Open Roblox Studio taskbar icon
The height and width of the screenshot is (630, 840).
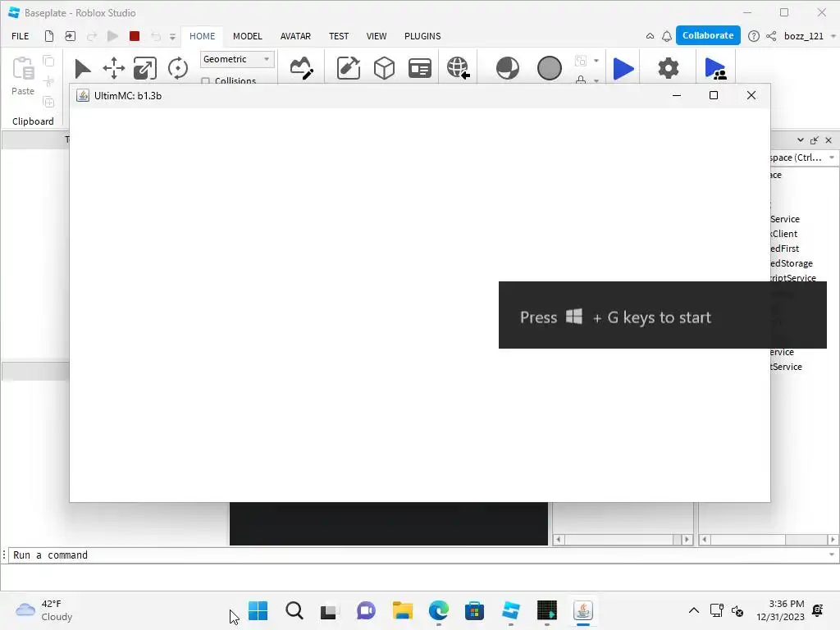(x=510, y=610)
